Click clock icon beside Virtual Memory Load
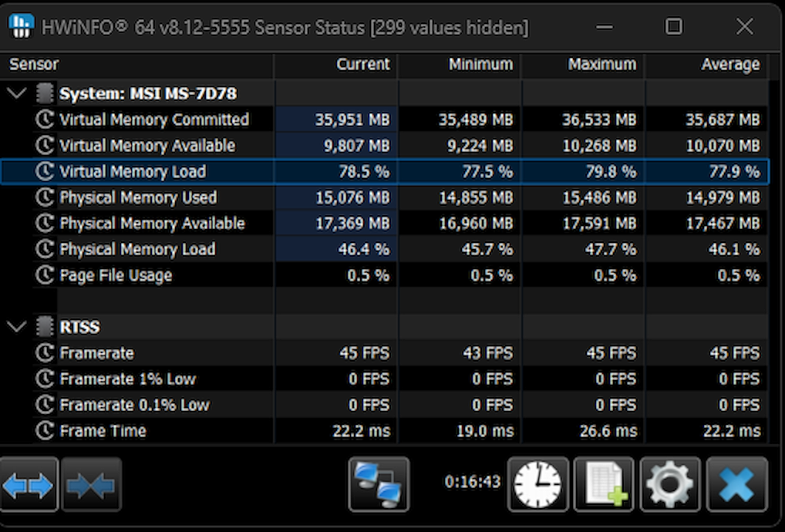 pyautogui.click(x=45, y=172)
